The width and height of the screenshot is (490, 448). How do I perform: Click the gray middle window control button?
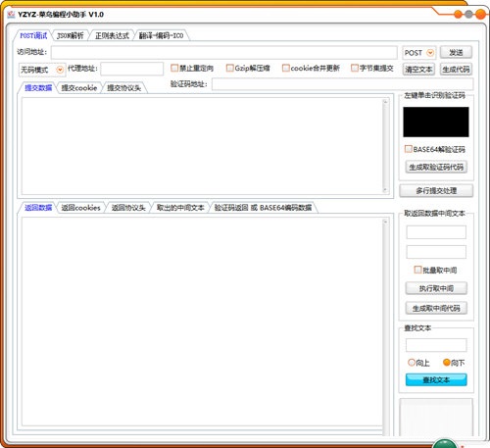tap(468, 15)
